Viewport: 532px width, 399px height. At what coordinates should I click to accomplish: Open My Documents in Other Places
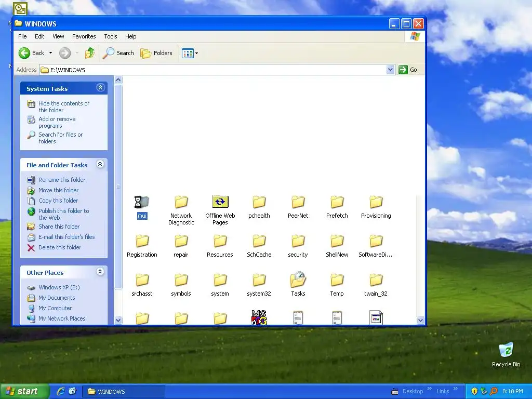(x=57, y=298)
